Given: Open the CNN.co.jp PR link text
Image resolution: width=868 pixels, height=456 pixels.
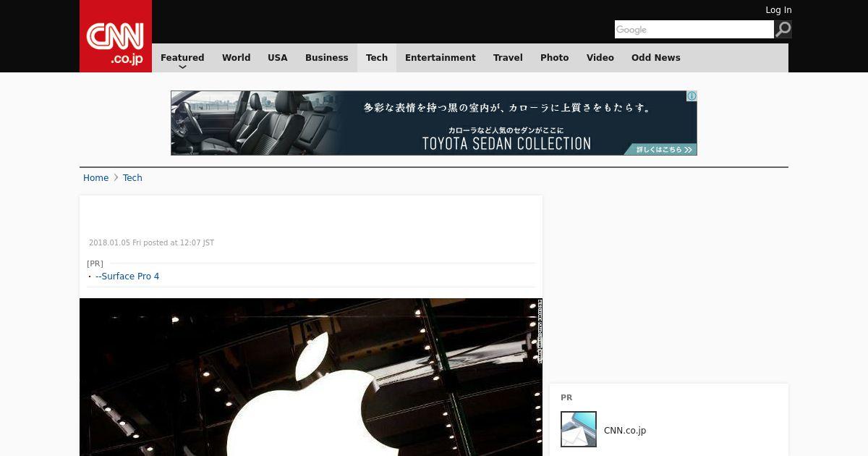Looking at the screenshot, I should 625,431.
